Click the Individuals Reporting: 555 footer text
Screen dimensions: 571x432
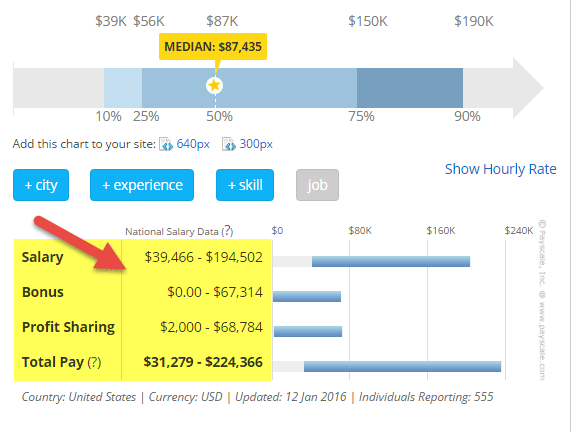[426, 397]
